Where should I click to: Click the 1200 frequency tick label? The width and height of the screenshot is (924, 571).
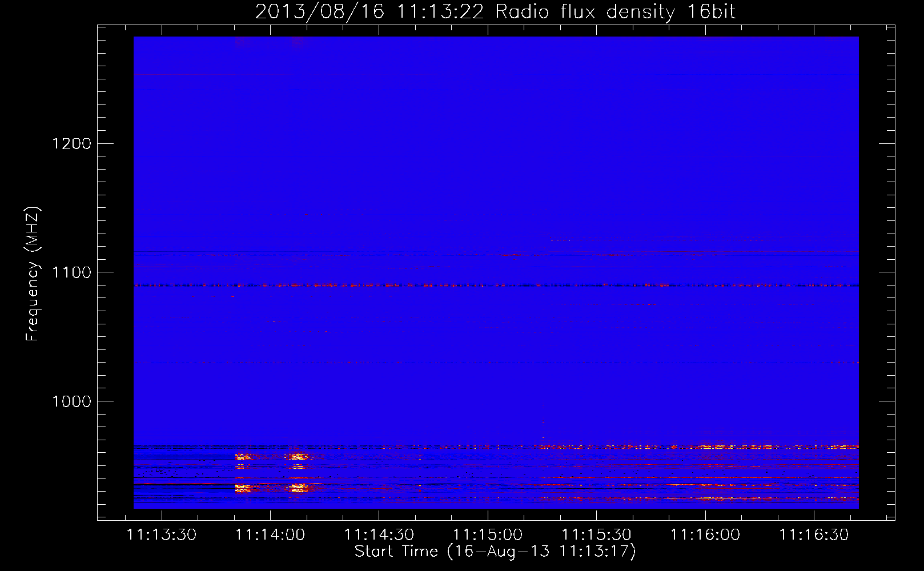72,143
